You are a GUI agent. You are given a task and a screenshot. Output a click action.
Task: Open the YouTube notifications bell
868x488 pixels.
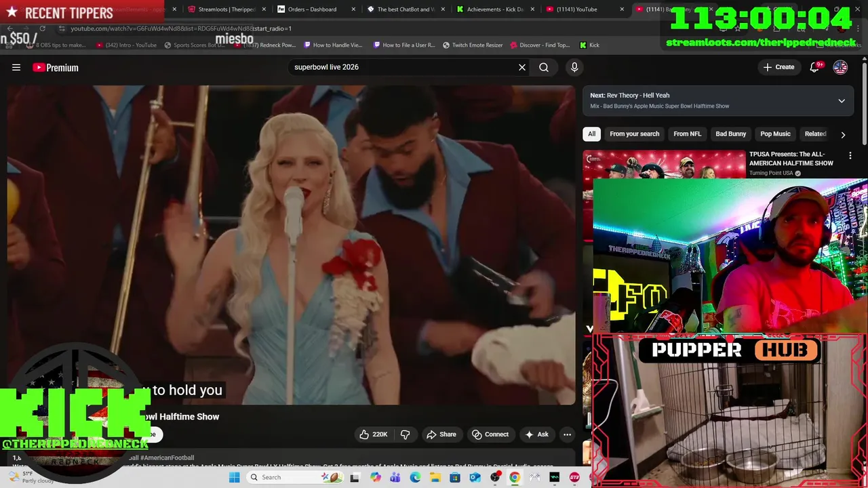(815, 67)
